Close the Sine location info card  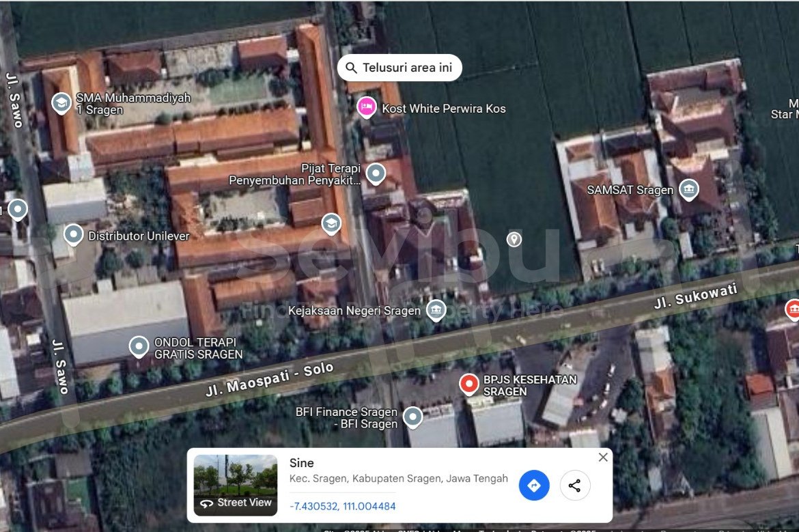click(603, 458)
